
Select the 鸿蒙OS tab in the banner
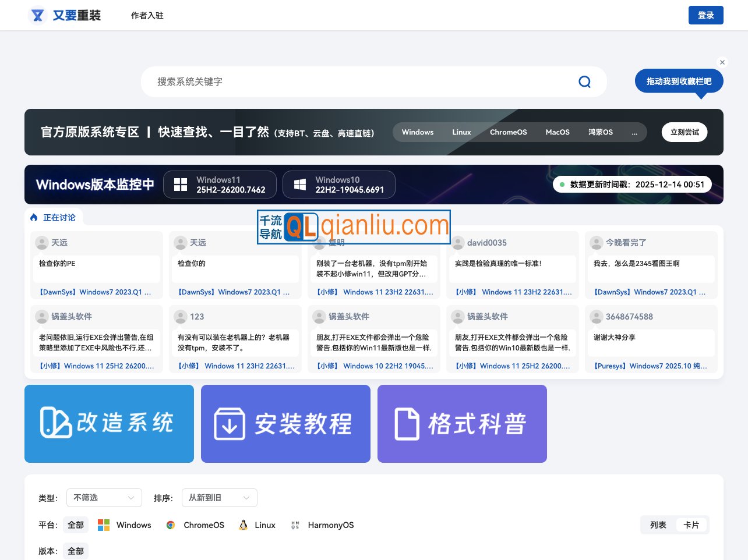(x=600, y=132)
